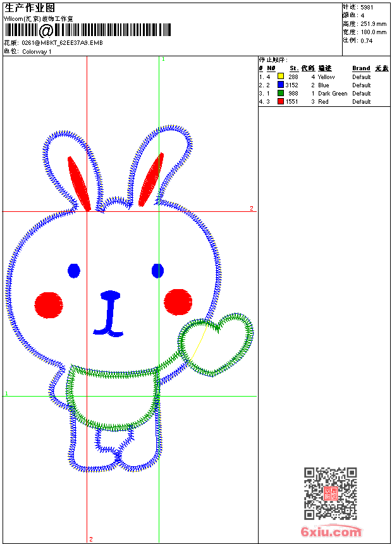Click the red inner part of the left ear
This screenshot has height=544, width=392.
[x=78, y=183]
